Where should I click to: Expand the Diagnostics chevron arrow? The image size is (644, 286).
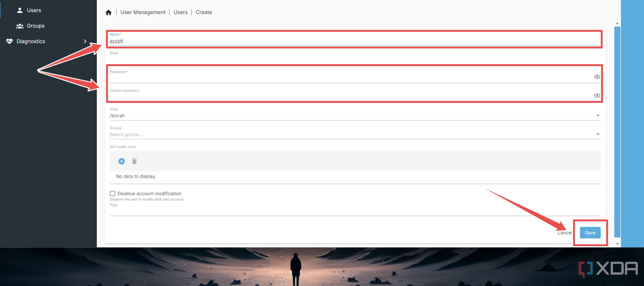coord(85,41)
